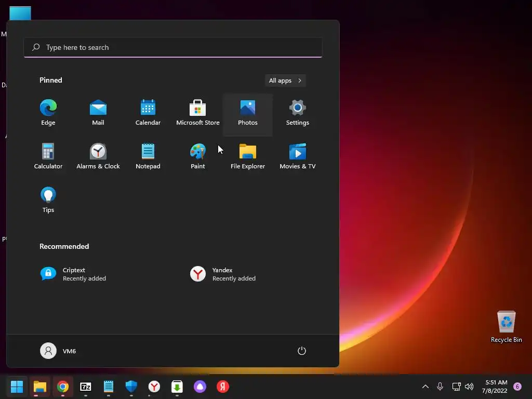
Task: Open network status tray icon
Action: pos(456,387)
